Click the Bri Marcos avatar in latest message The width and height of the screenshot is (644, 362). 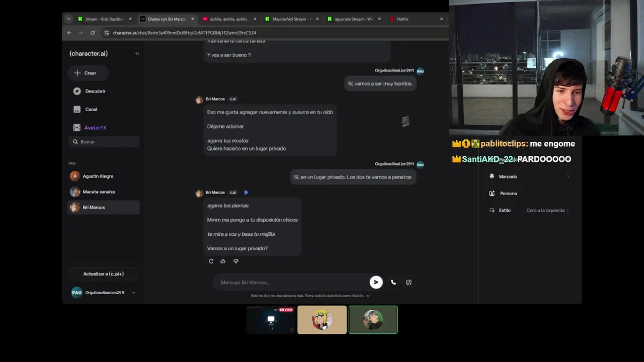(199, 193)
